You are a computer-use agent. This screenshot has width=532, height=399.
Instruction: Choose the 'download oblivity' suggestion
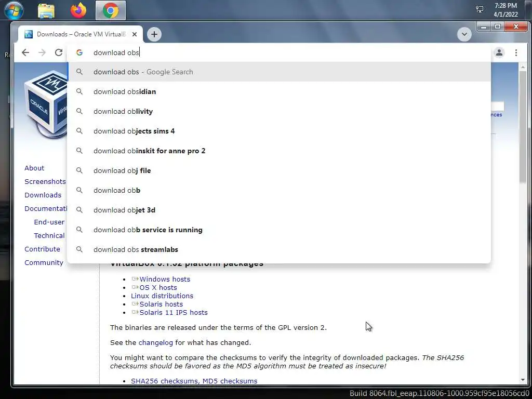point(279,111)
